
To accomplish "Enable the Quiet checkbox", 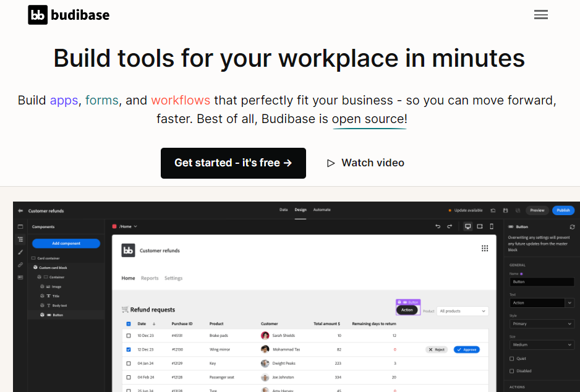I will pyautogui.click(x=511, y=359).
